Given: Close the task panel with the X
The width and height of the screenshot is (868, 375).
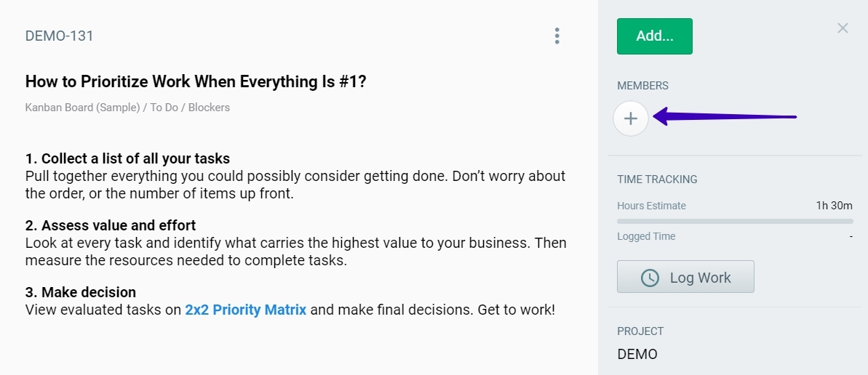Looking at the screenshot, I should point(843,28).
